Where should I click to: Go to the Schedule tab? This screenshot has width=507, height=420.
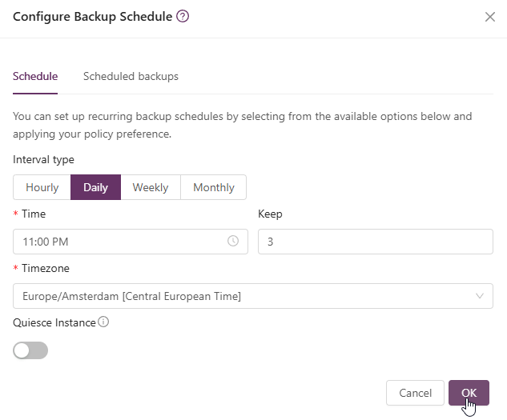coord(35,77)
